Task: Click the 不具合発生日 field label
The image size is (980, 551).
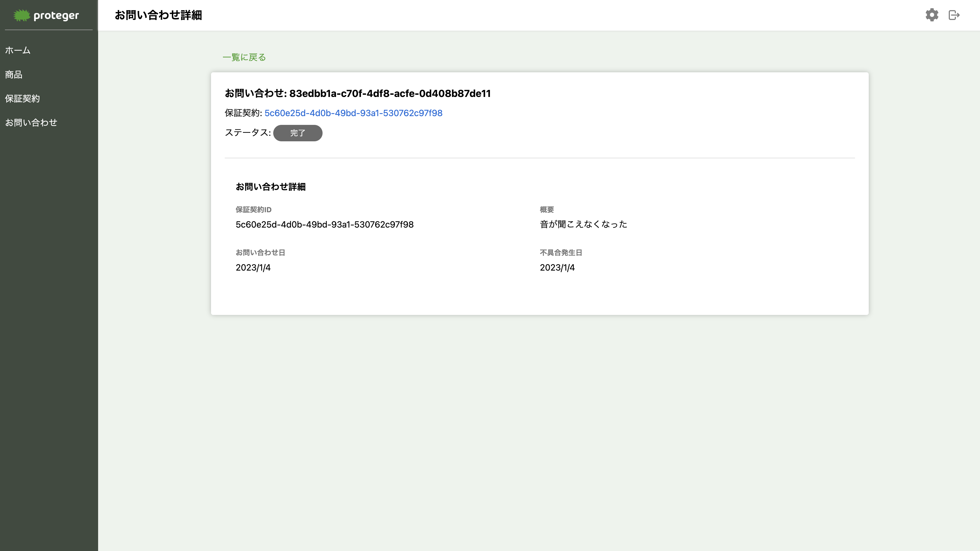Action: click(x=561, y=252)
